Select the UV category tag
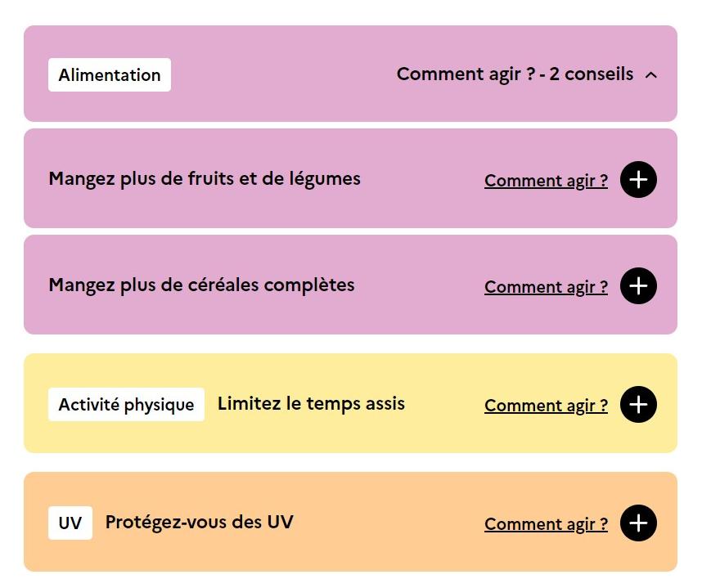Viewport: 711px width, 588px height. [70, 523]
